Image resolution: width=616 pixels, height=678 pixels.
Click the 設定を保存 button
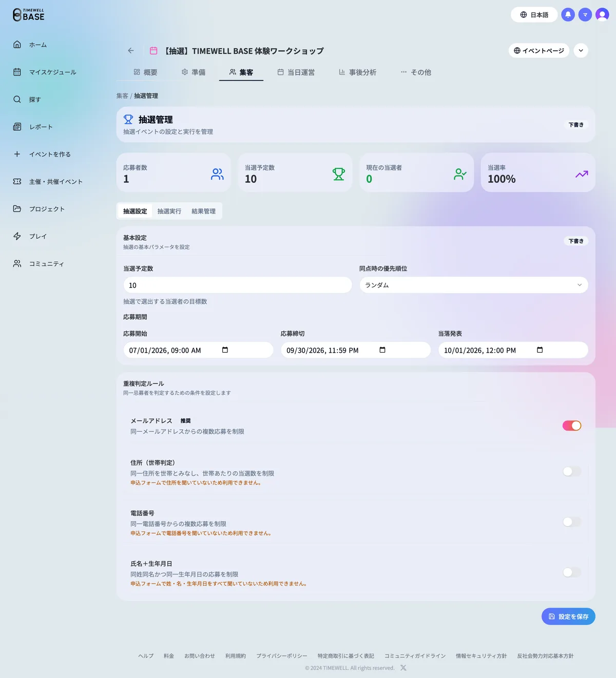point(568,616)
